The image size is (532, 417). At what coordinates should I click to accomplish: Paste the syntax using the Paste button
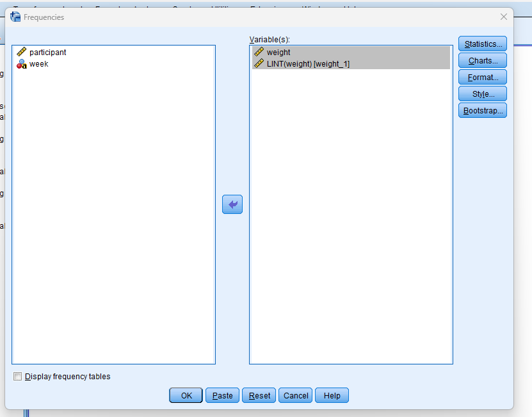[x=222, y=396]
